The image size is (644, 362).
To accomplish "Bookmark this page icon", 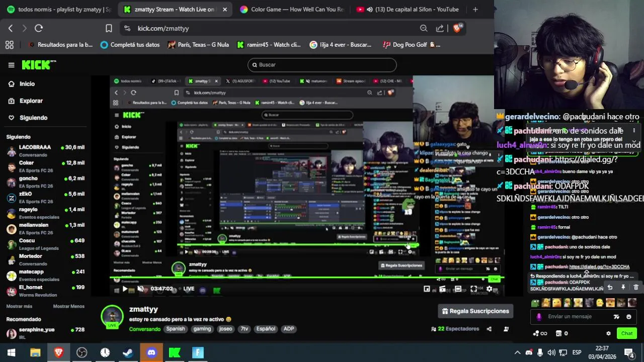I will tap(109, 28).
